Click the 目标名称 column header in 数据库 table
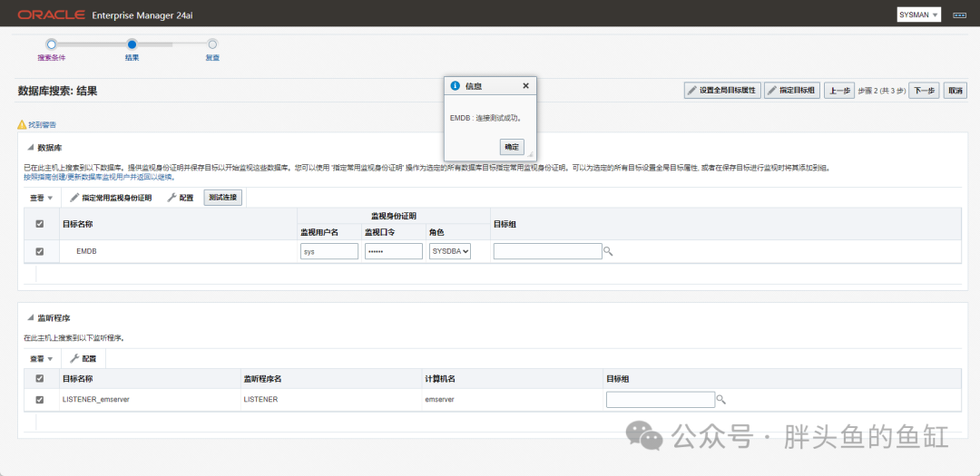This screenshot has width=980, height=476. (x=78, y=224)
